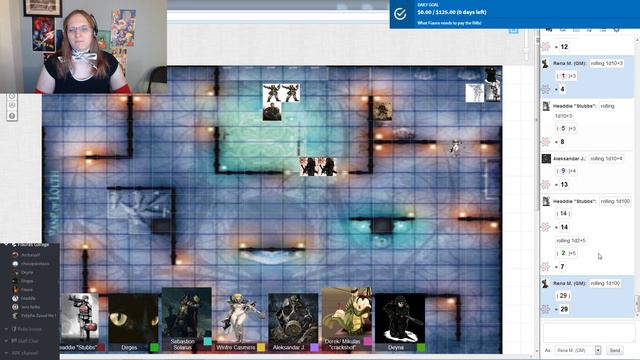Click the yellow color swatch for Wintro Casmere
Screen dimensions: 640x360
pos(261,348)
